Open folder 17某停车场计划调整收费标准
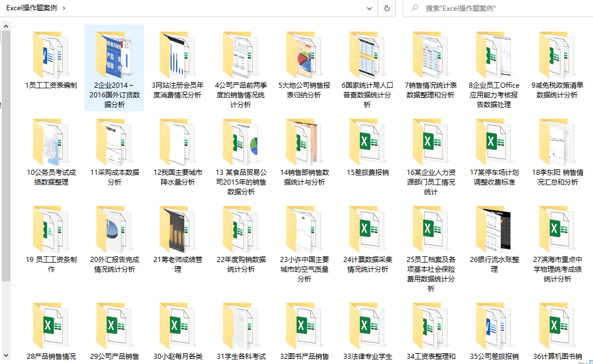The height and width of the screenshot is (364, 593). pos(494,152)
